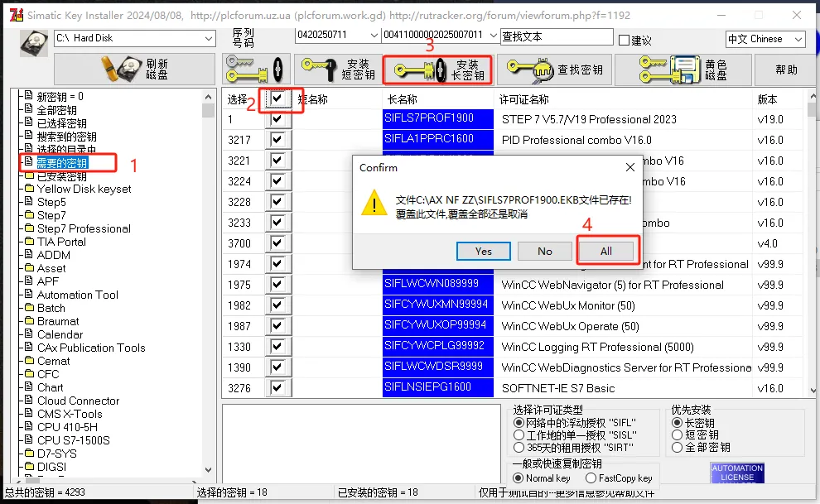Click the SIFLNSIEPG1600 long name cell
The width and height of the screenshot is (820, 504).
pos(437,388)
